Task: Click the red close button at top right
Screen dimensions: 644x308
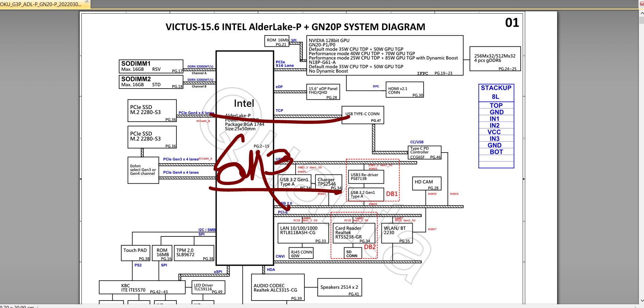Action: click(641, 3)
